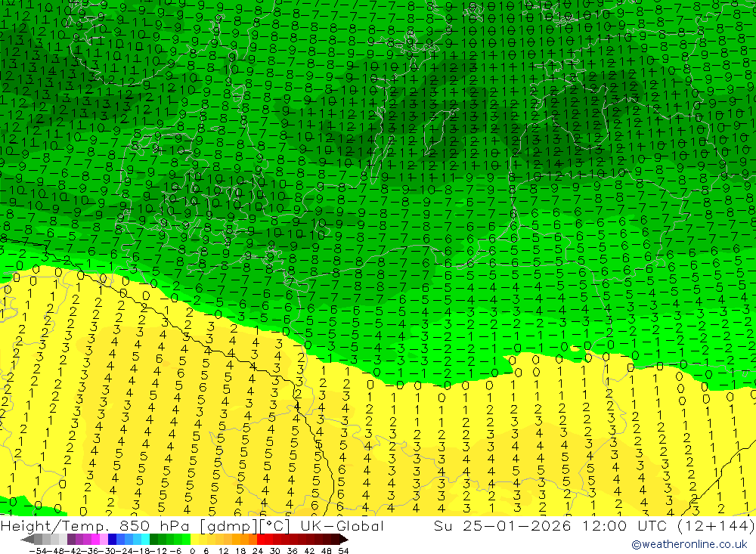The width and height of the screenshot is (756, 554).
Task: Pick the dark blue legend swatch above -30
Action: (112, 540)
